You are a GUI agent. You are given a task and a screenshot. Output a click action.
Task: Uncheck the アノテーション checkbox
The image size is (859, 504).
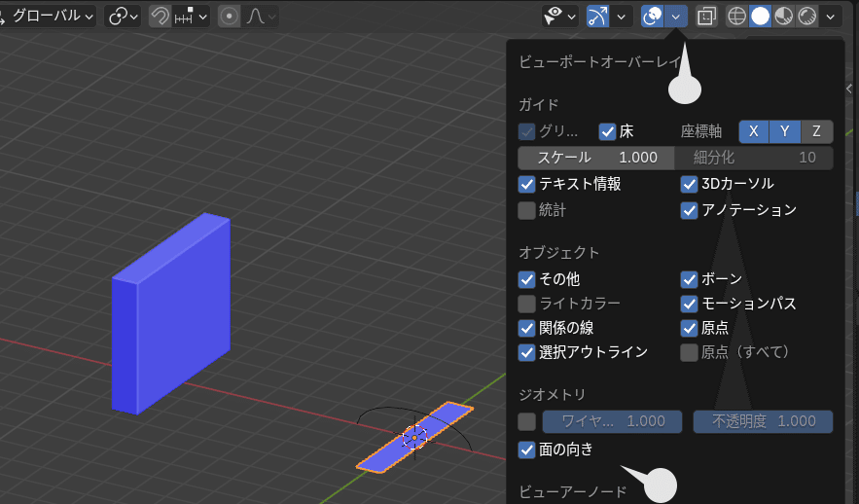(x=689, y=210)
